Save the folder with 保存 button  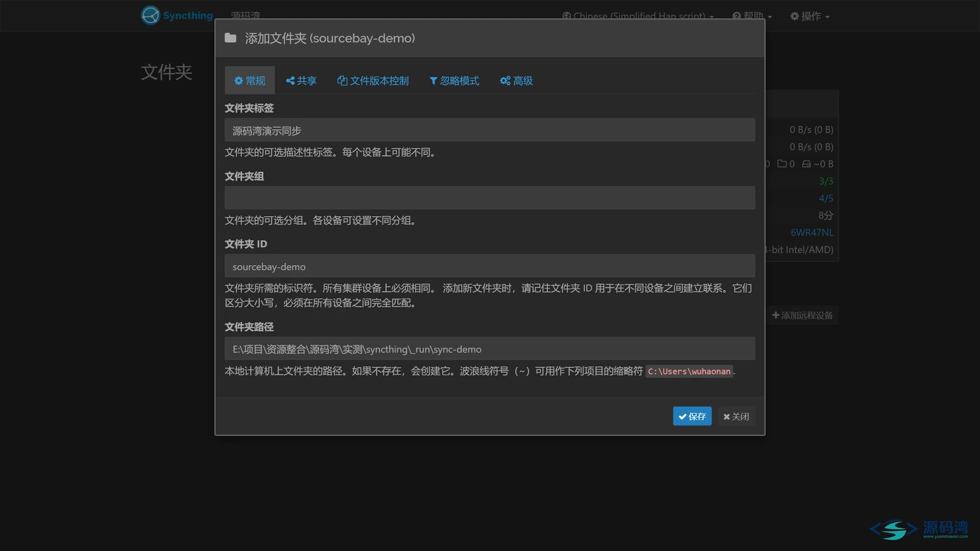click(692, 416)
